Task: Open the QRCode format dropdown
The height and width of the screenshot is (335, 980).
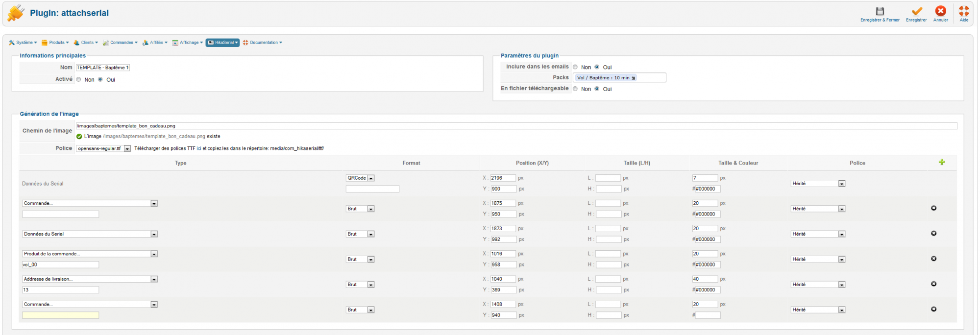Action: tap(371, 178)
